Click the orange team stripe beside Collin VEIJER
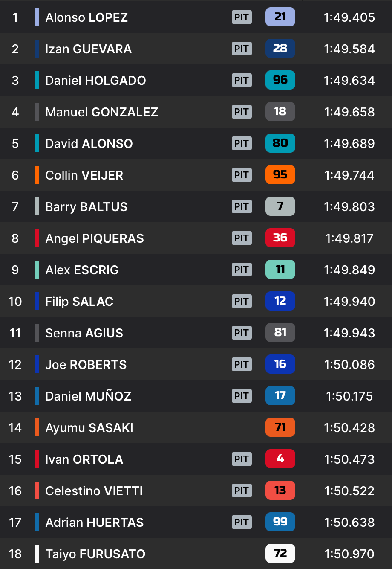The width and height of the screenshot is (392, 569). point(37,175)
